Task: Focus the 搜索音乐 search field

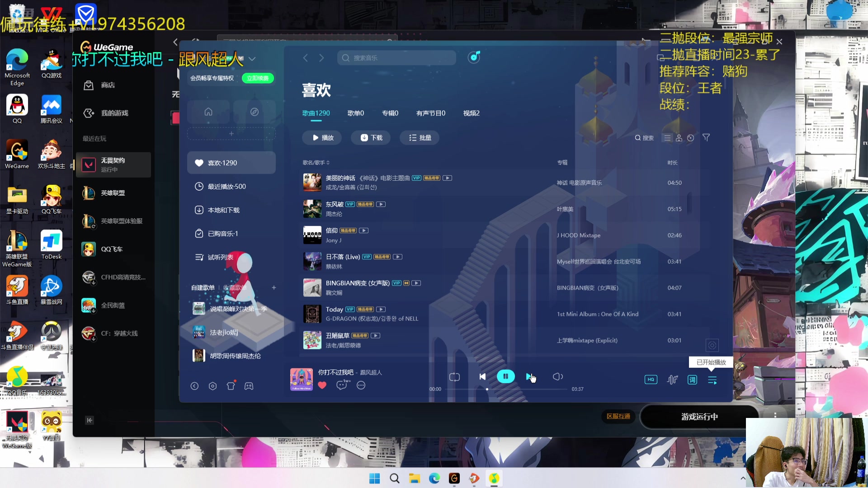Action: click(x=396, y=58)
